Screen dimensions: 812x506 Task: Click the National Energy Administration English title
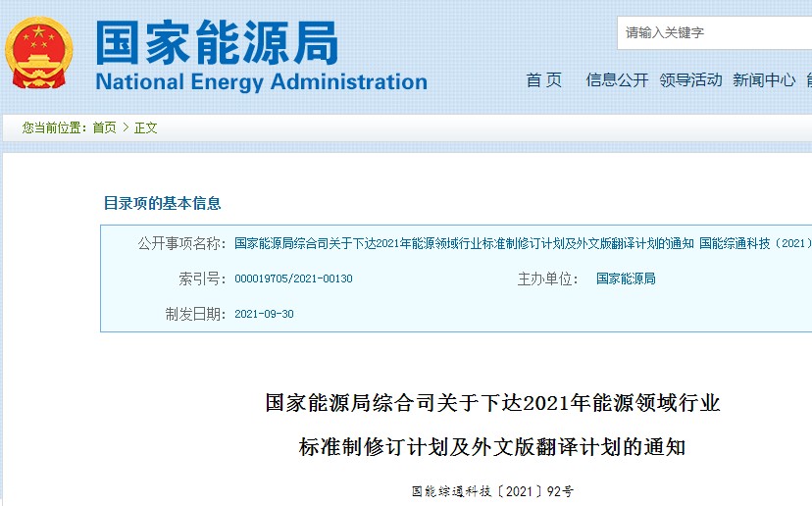click(262, 81)
